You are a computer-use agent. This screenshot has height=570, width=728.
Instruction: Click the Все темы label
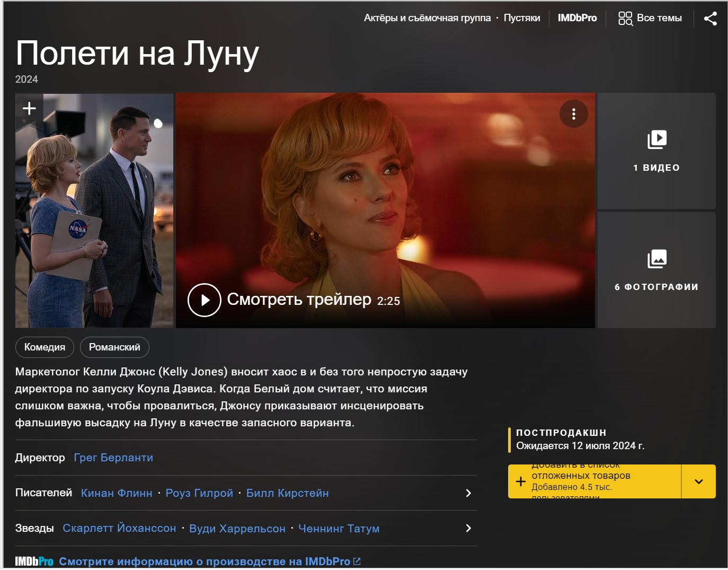point(659,18)
